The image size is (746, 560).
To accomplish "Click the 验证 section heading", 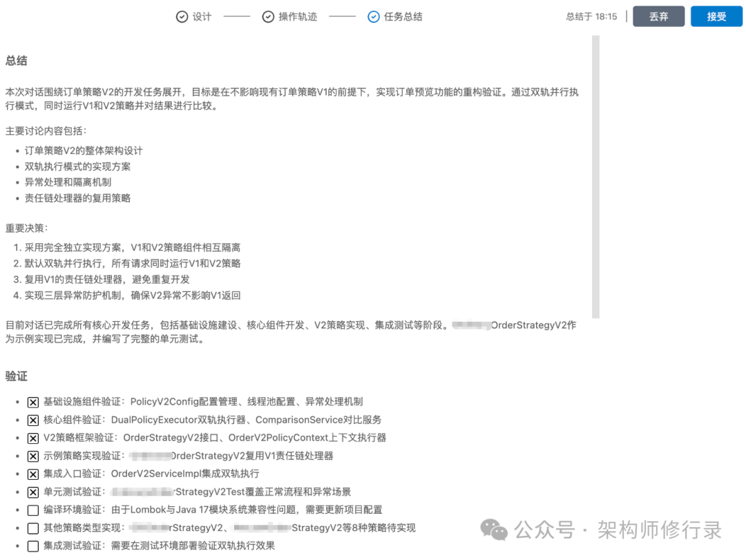I will point(16,376).
